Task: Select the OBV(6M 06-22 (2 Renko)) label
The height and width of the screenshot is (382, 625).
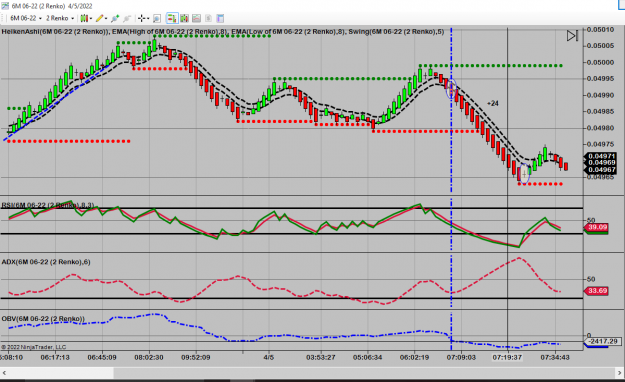Action: click(x=43, y=319)
